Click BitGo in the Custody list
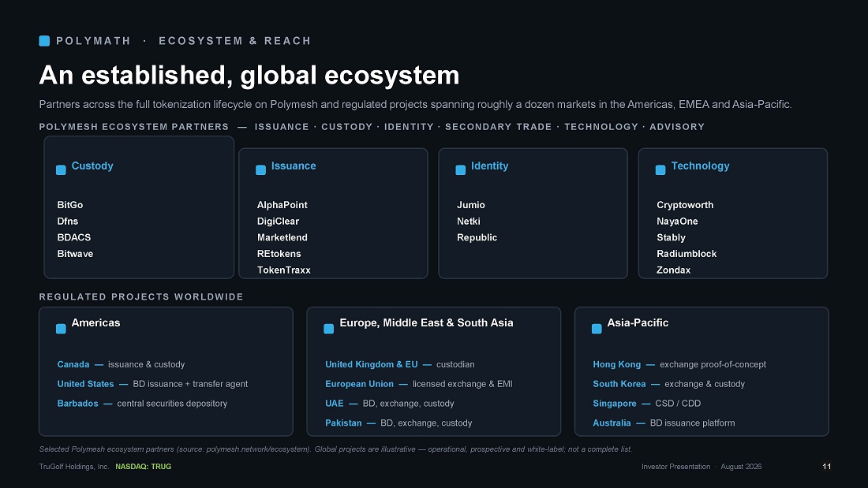 69,205
